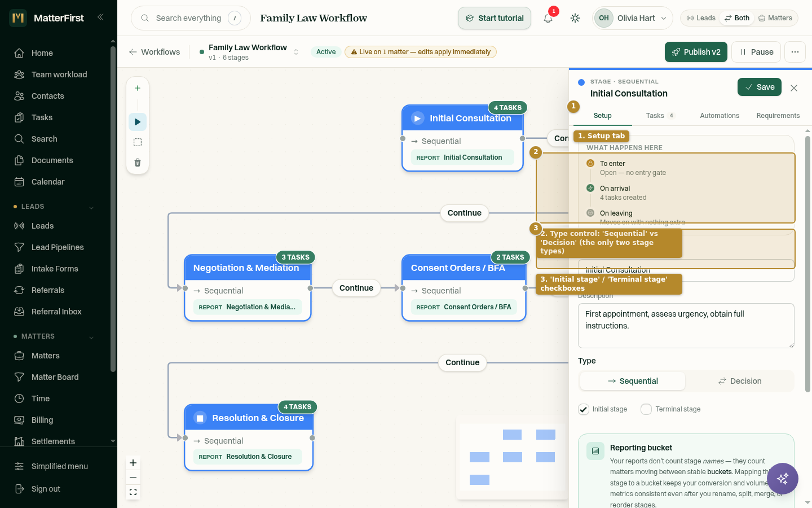Screen dimensions: 812x508
Task: Set stage type to Decision
Action: [739, 381]
